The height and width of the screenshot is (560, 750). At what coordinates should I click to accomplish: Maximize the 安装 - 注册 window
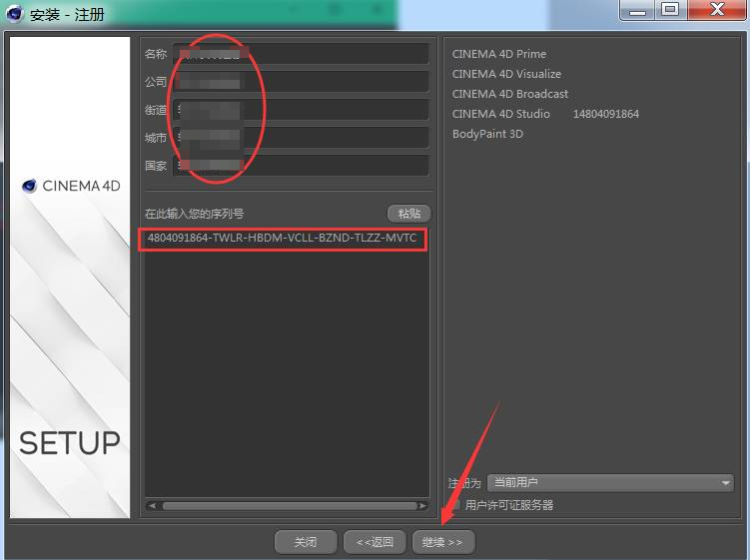(x=670, y=10)
